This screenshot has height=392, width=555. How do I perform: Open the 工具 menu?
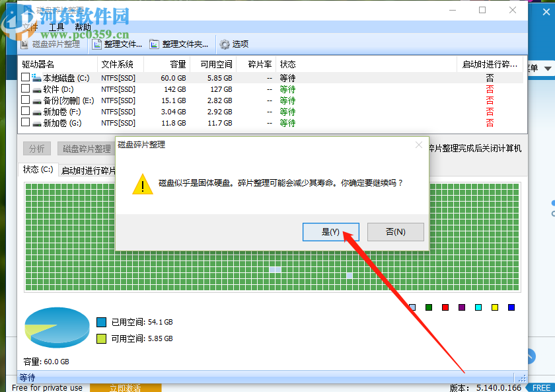coord(56,27)
